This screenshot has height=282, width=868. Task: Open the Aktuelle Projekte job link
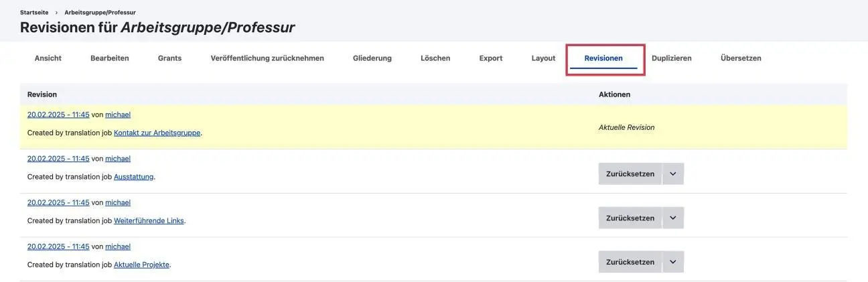coord(141,265)
